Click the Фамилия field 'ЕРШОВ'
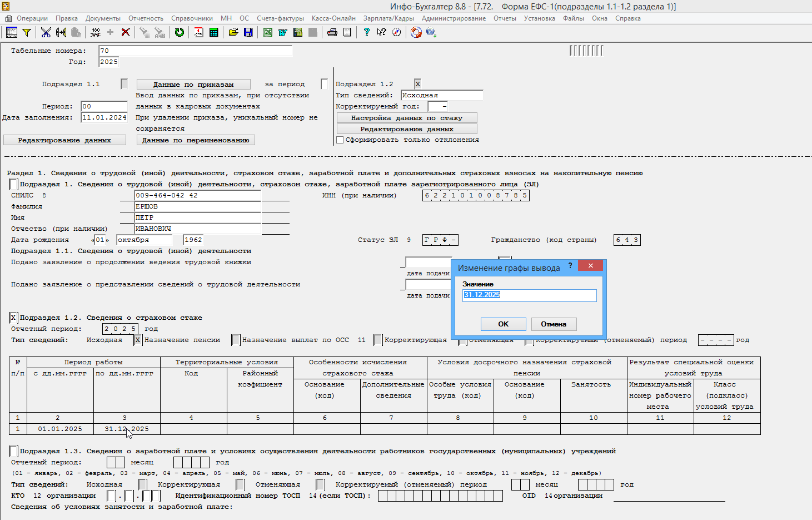Viewport: 812px width, 520px height. (x=197, y=206)
